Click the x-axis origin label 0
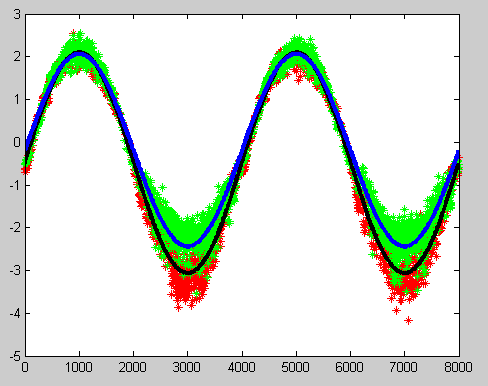488x386 pixels. [x=25, y=367]
